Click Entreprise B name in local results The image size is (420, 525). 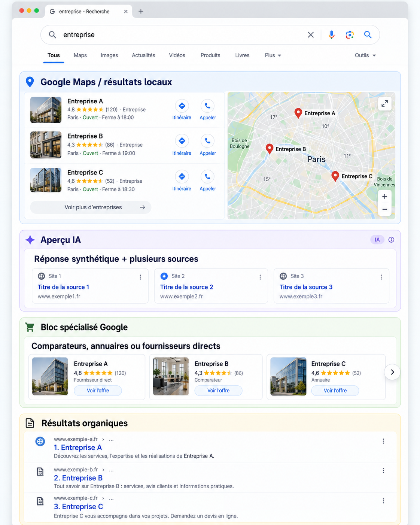pyautogui.click(x=85, y=136)
